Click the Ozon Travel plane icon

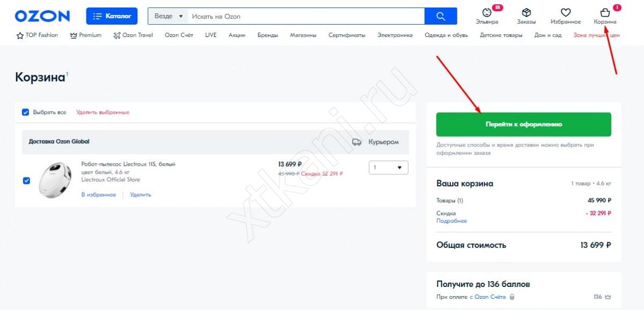coord(117,35)
